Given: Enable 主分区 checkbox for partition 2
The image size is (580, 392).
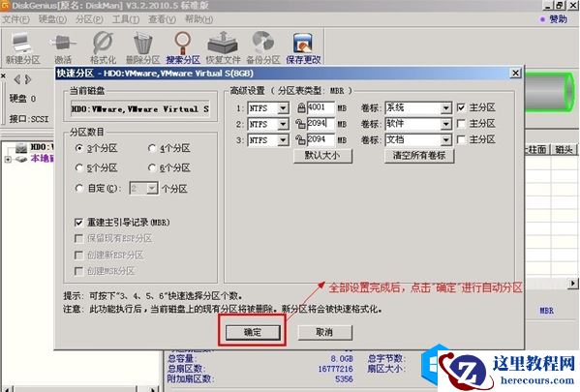Looking at the screenshot, I should 461,124.
